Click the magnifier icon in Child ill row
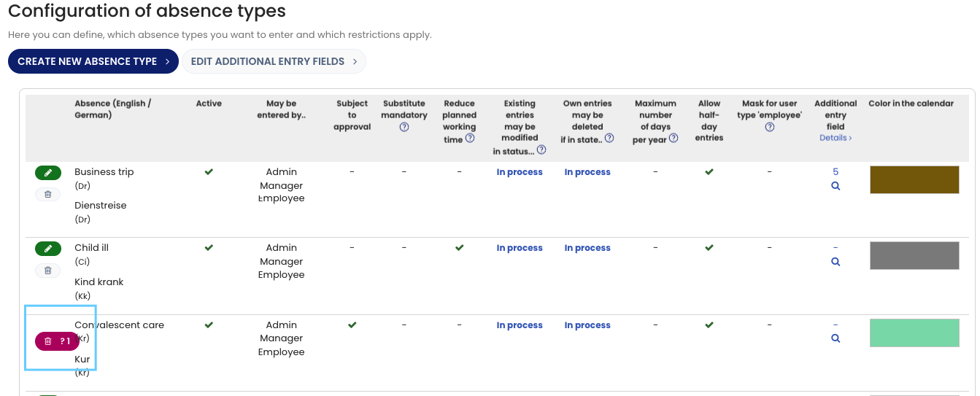The image size is (980, 396). (836, 262)
